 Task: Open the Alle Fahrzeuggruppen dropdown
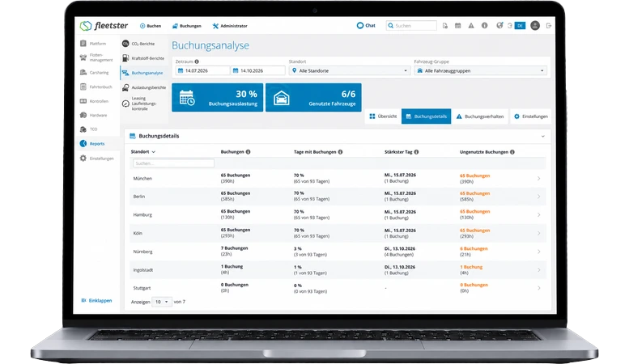click(x=481, y=70)
